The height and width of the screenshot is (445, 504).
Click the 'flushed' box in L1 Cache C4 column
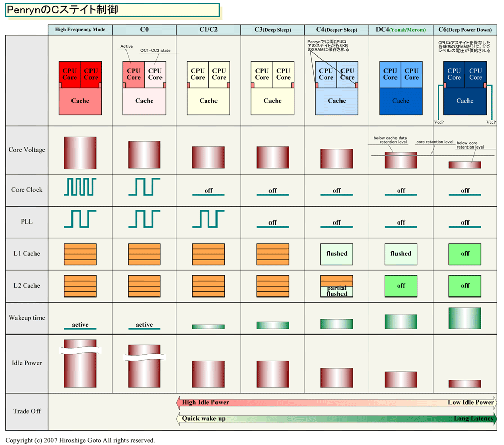coord(336,254)
